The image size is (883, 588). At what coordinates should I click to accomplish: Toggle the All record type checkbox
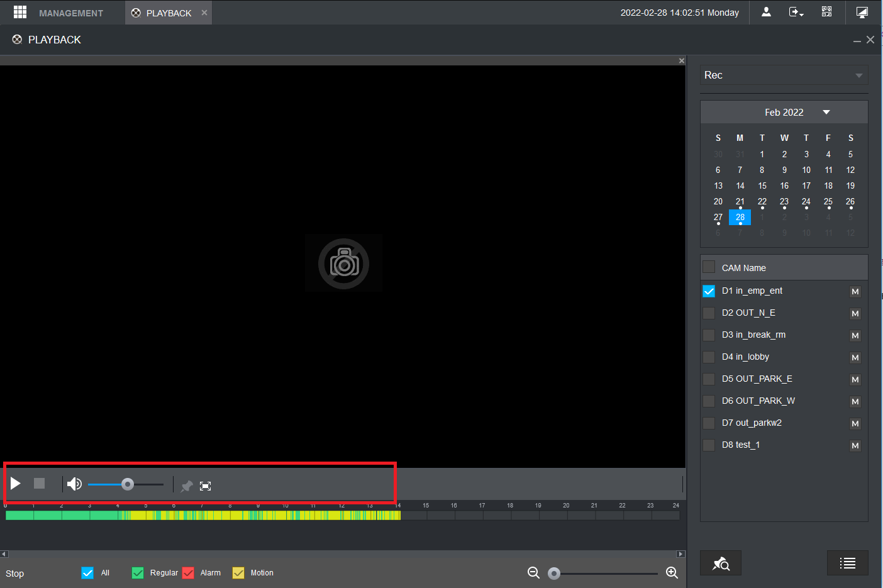(x=87, y=573)
